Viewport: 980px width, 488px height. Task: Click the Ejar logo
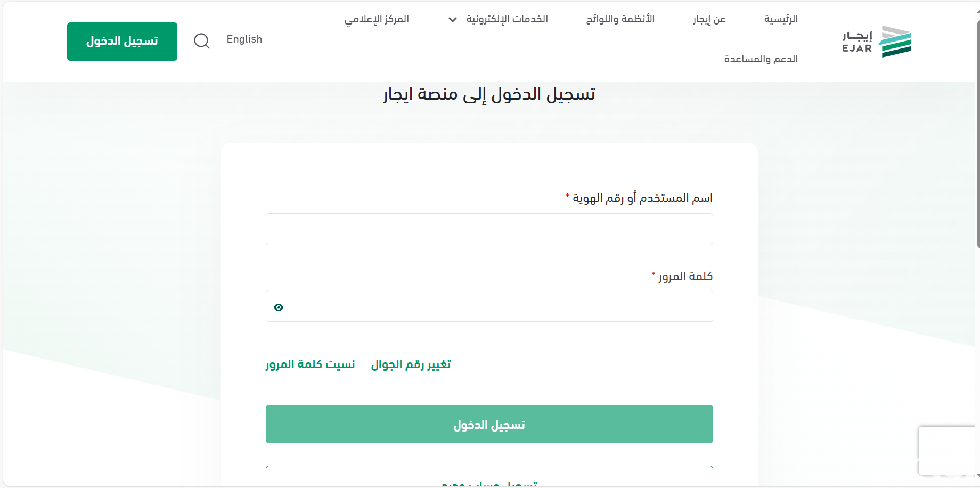(x=877, y=42)
